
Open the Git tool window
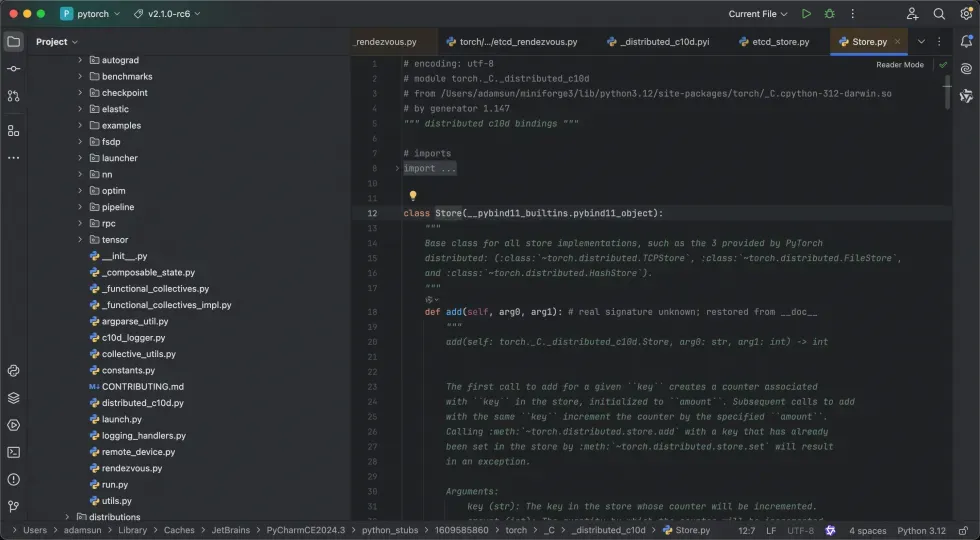[14, 507]
